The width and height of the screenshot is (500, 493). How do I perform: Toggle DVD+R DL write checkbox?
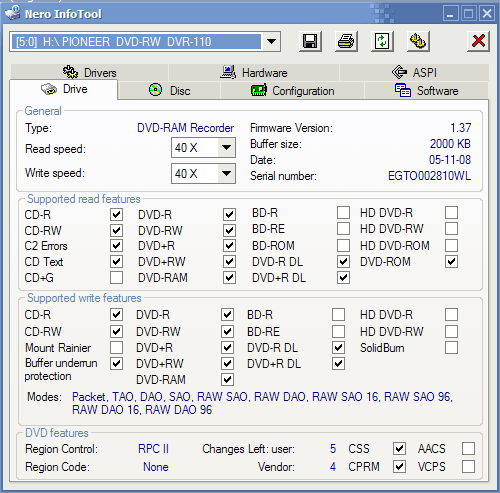(338, 363)
